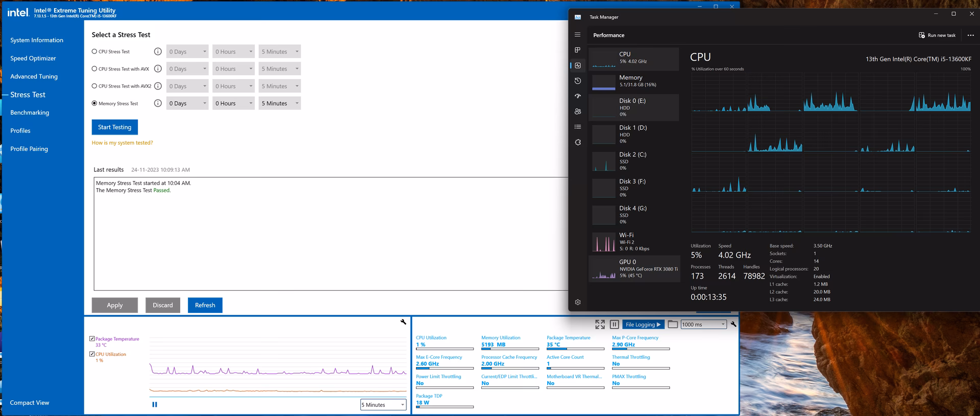This screenshot has height=416, width=980.
Task: Select GPU 0 in Task Manager
Action: click(634, 269)
